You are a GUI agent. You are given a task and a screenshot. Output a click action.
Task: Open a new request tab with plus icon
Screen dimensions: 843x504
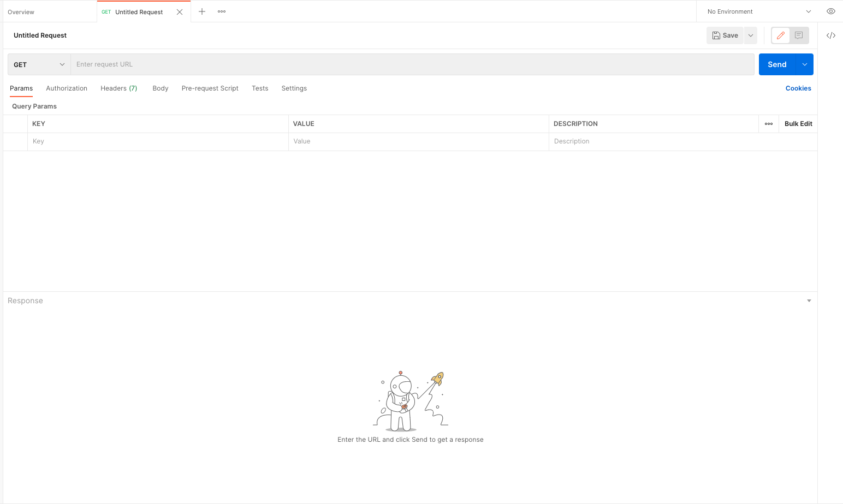click(x=202, y=11)
